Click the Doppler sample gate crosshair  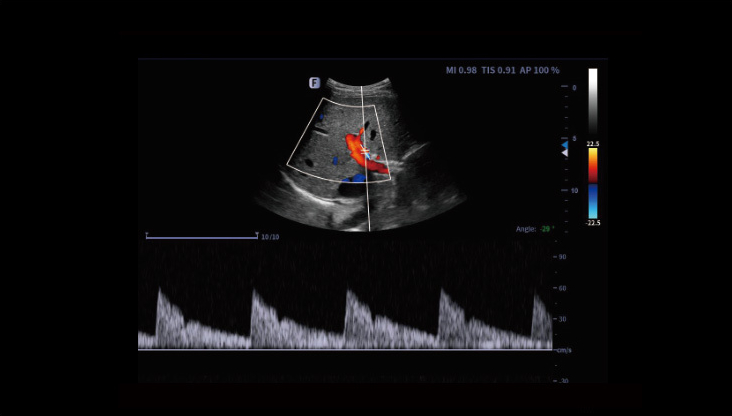365,151
